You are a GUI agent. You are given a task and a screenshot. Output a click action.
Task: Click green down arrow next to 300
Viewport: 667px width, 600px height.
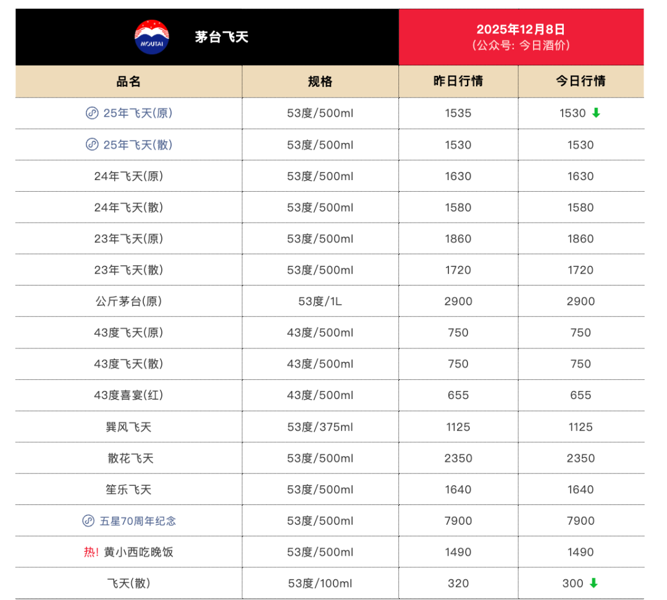594,583
